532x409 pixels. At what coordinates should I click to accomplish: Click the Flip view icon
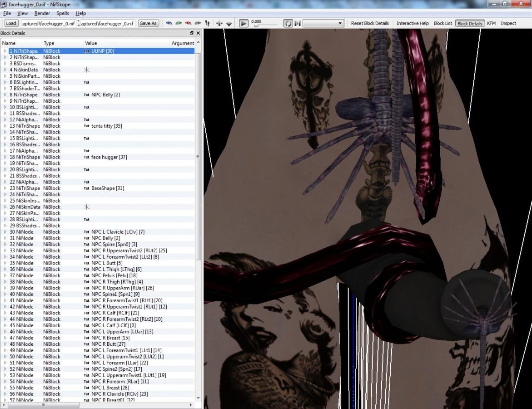[219, 23]
